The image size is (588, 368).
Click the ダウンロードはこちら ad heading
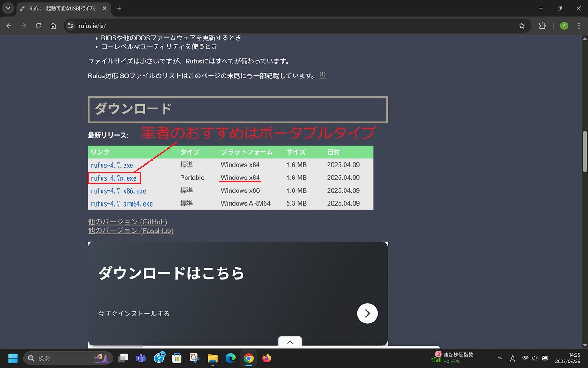(171, 273)
